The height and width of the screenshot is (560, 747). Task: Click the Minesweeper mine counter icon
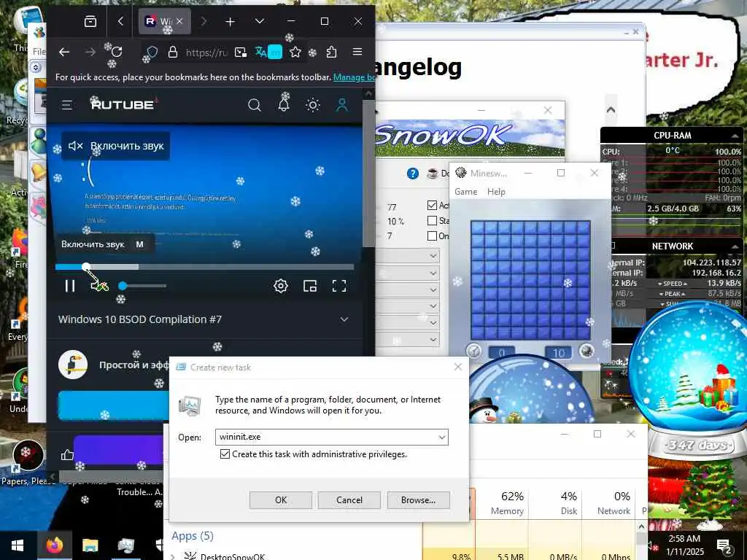[587, 351]
